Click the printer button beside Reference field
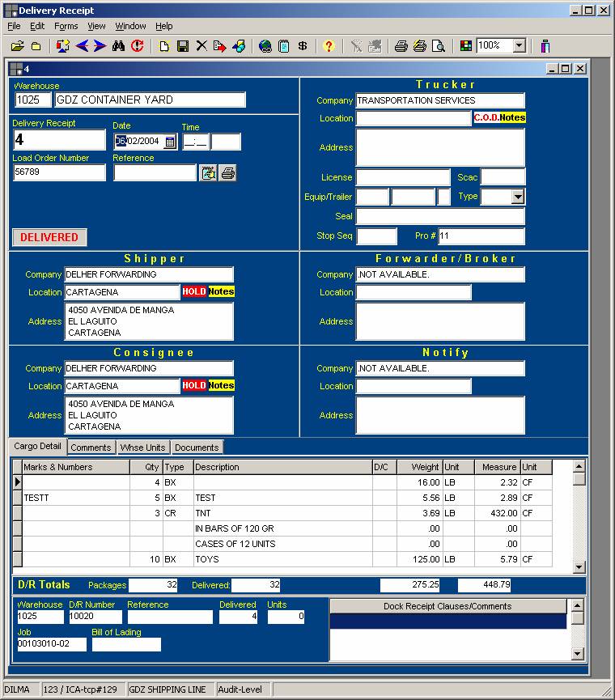Viewport: 615px width, 700px height. pos(228,173)
